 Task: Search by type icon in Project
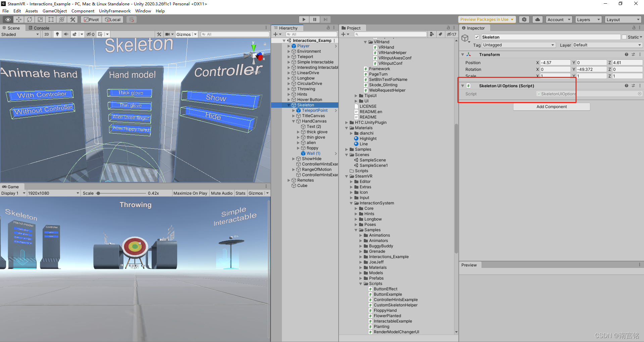click(432, 34)
